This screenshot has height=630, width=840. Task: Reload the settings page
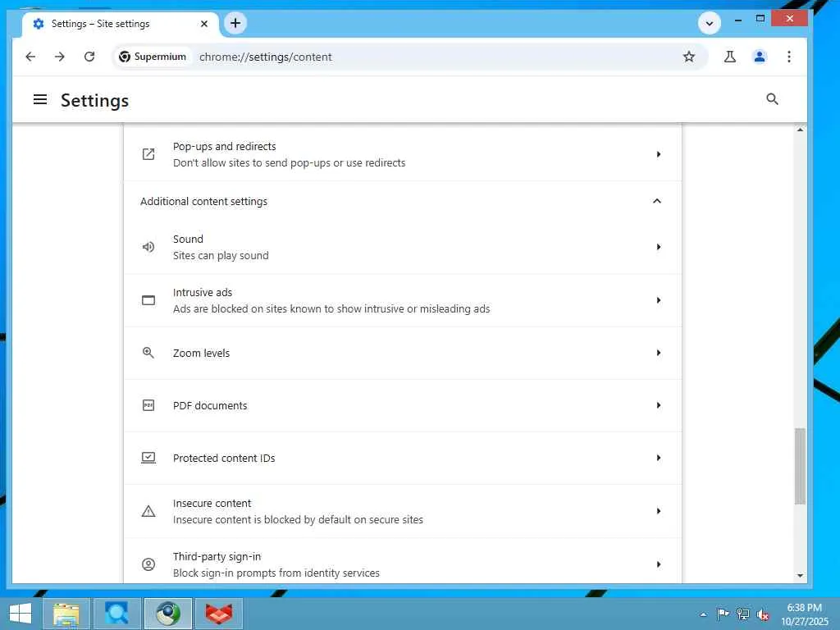[89, 57]
